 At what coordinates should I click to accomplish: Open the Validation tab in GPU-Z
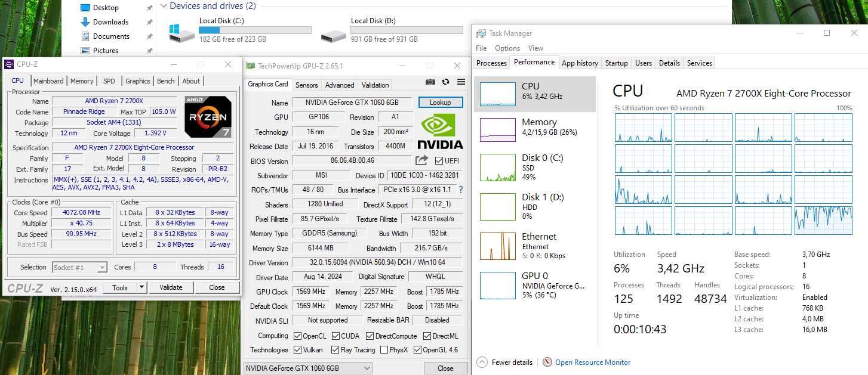[375, 85]
